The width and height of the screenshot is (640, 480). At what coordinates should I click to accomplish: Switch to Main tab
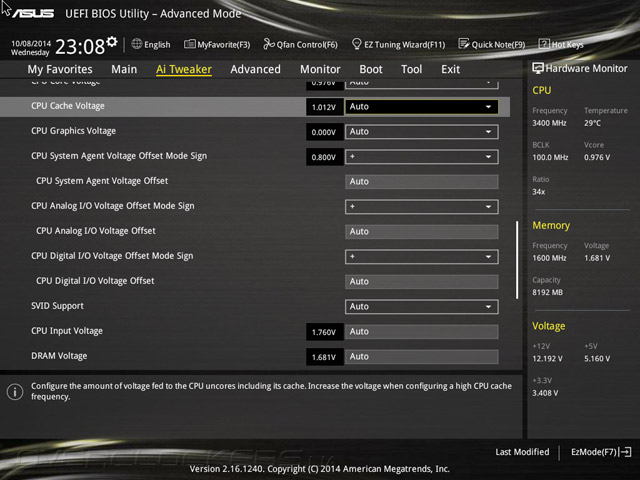coord(124,69)
